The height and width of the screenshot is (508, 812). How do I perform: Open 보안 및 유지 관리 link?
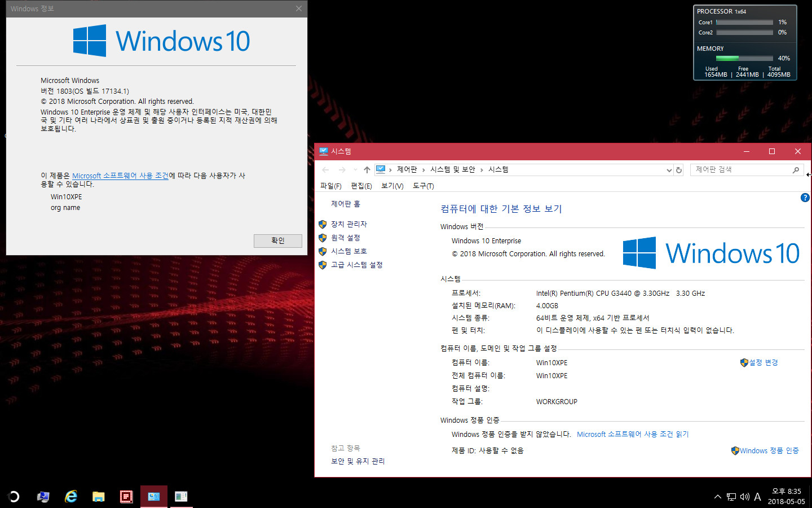(x=358, y=461)
